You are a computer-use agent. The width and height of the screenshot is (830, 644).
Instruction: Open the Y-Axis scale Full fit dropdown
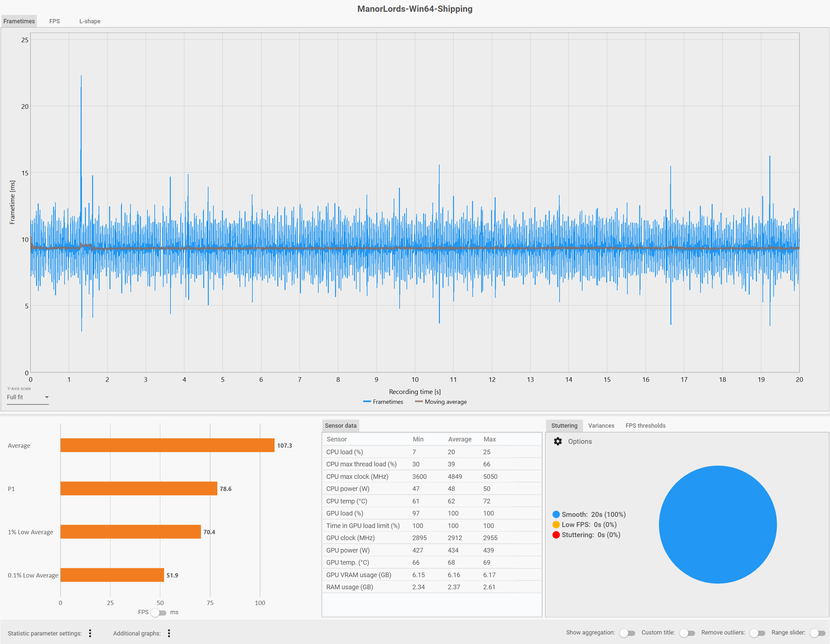click(28, 397)
